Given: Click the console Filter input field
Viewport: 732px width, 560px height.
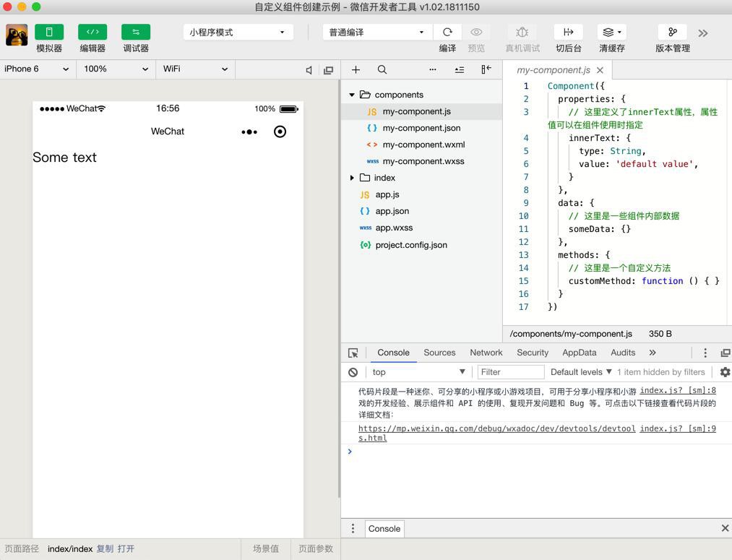Looking at the screenshot, I should [511, 372].
